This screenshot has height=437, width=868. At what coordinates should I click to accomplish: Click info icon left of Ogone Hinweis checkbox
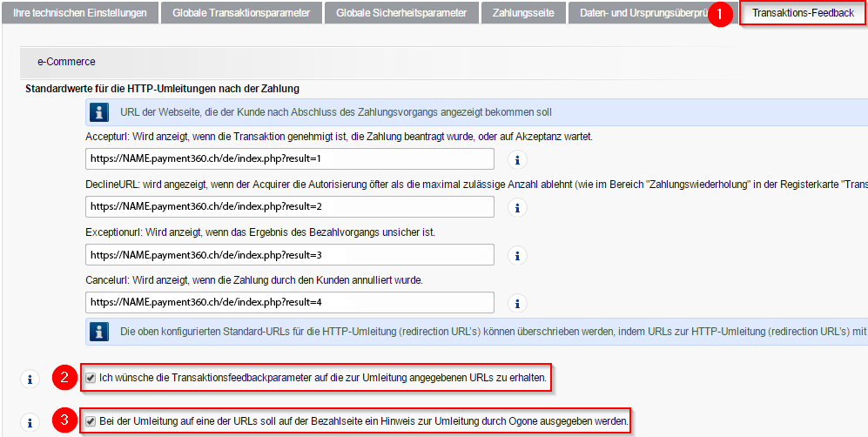pyautogui.click(x=30, y=422)
